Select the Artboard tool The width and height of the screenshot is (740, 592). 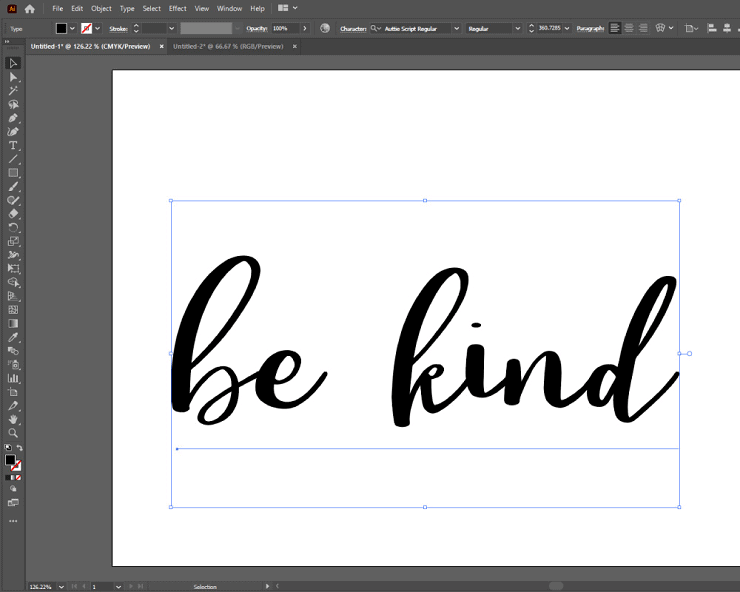click(13, 392)
